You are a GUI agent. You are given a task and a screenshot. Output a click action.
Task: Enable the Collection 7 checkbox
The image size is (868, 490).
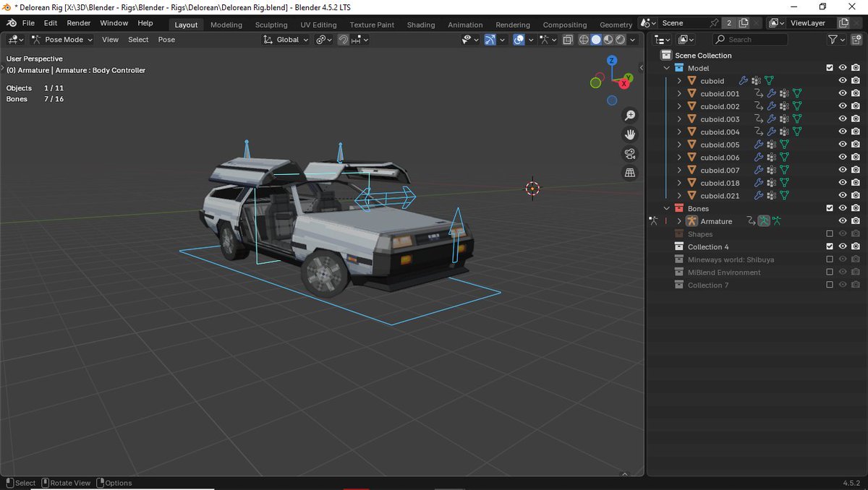point(830,285)
